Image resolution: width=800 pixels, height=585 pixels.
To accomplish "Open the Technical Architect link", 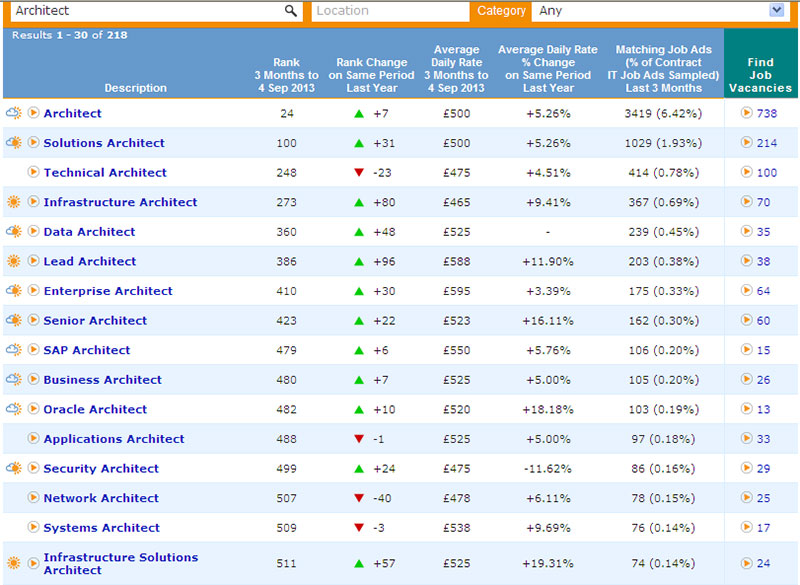I will pos(105,172).
